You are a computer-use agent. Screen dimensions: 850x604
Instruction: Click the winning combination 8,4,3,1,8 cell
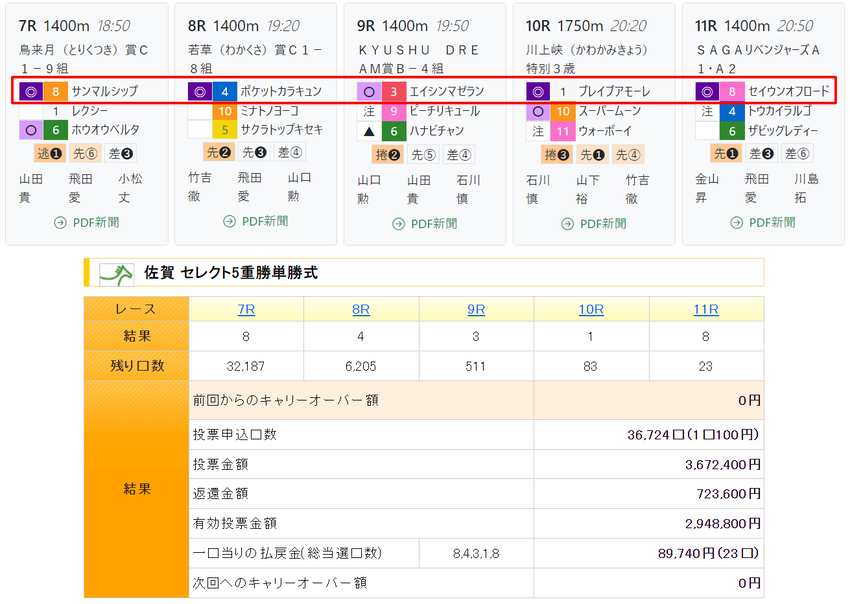click(x=476, y=554)
